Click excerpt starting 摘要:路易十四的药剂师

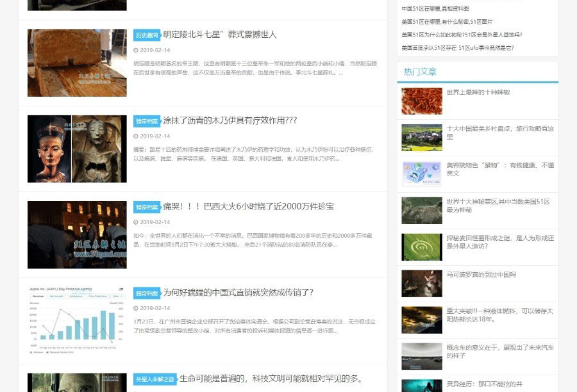tap(254, 154)
